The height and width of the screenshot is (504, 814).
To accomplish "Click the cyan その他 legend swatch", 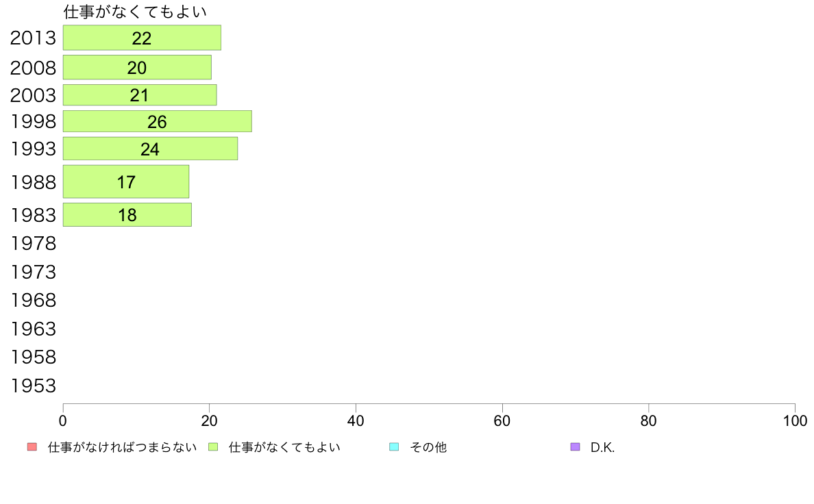I will (x=394, y=447).
